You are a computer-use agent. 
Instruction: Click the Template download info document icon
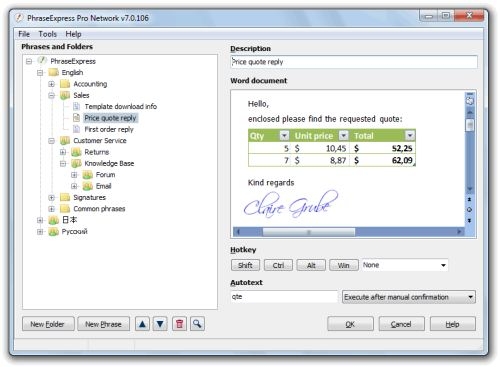76,106
